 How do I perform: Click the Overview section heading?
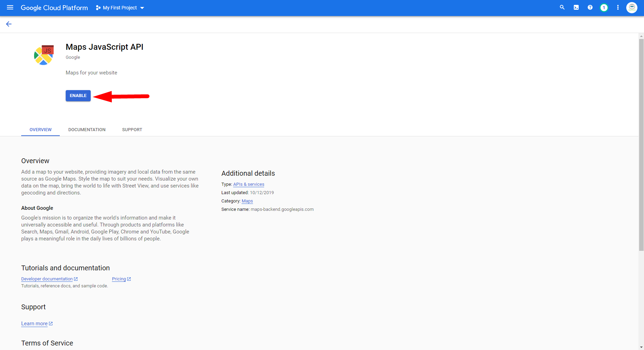coord(35,161)
